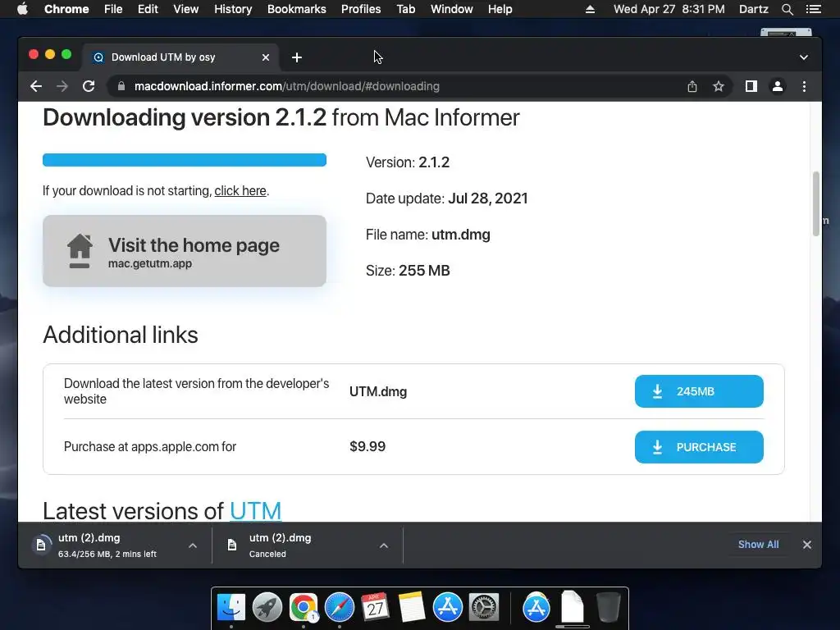Expand options for downloading utm (2).dmg
Viewport: 840px width, 630px height.
point(193,546)
